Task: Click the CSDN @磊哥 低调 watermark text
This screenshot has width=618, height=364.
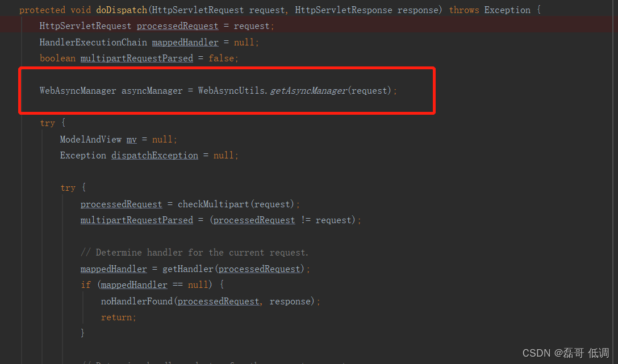Action: pyautogui.click(x=567, y=353)
